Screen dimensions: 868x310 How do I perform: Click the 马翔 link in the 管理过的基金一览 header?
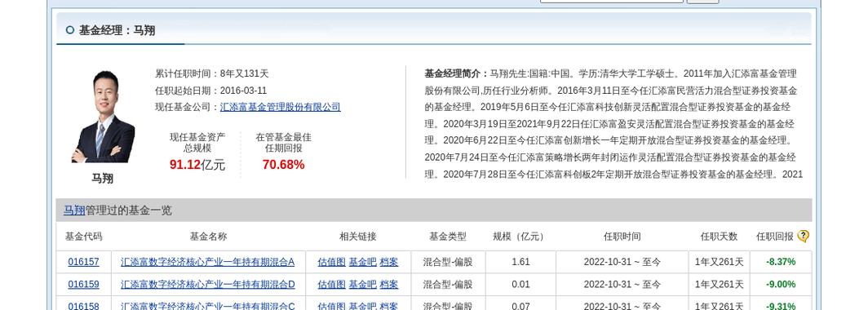click(x=74, y=210)
